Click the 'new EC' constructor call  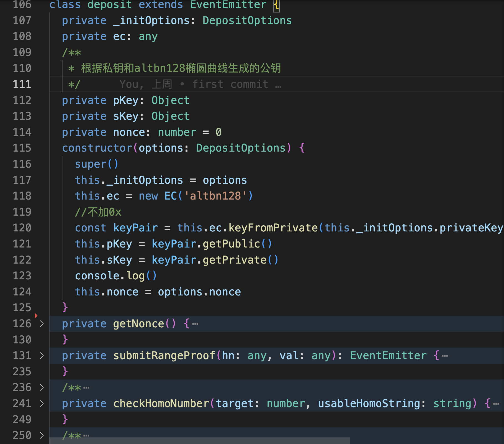pyautogui.click(x=196, y=196)
